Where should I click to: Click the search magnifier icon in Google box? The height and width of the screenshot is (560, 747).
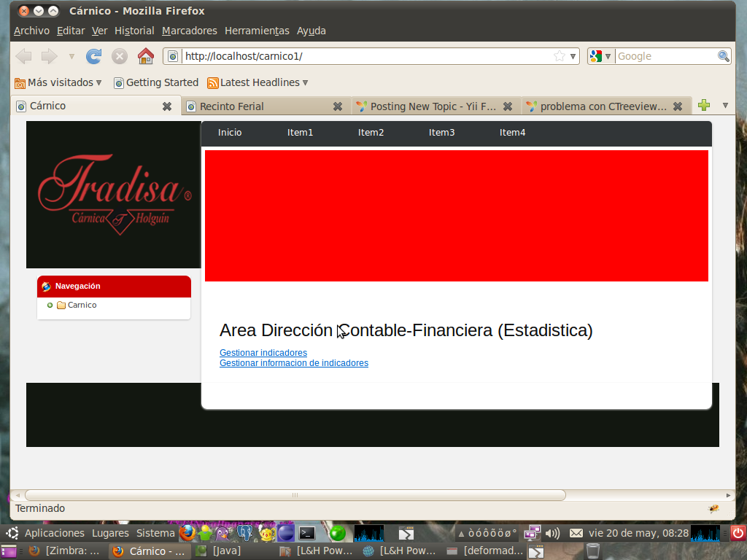[723, 56]
